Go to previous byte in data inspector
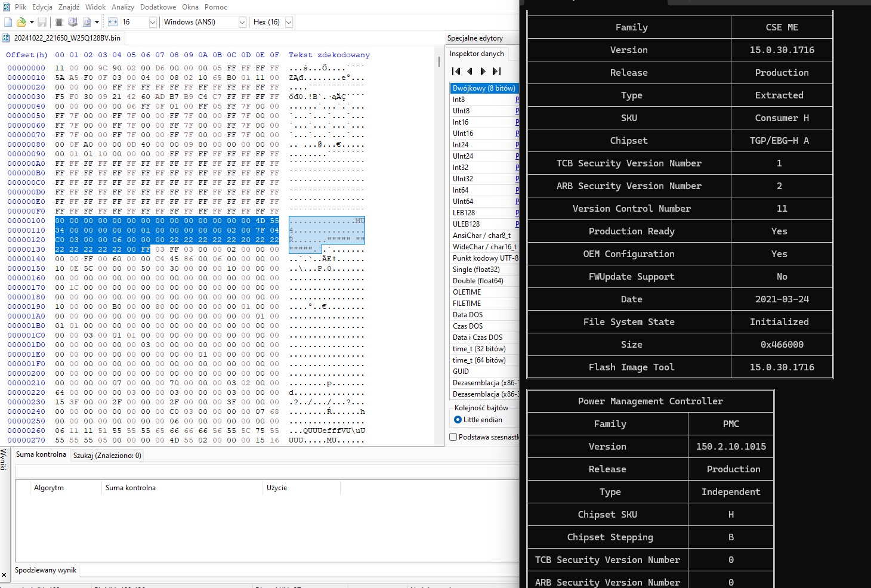 tap(470, 71)
